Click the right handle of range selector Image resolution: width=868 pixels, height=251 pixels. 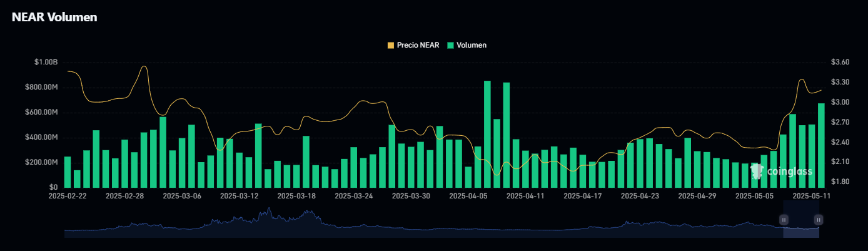819,220
